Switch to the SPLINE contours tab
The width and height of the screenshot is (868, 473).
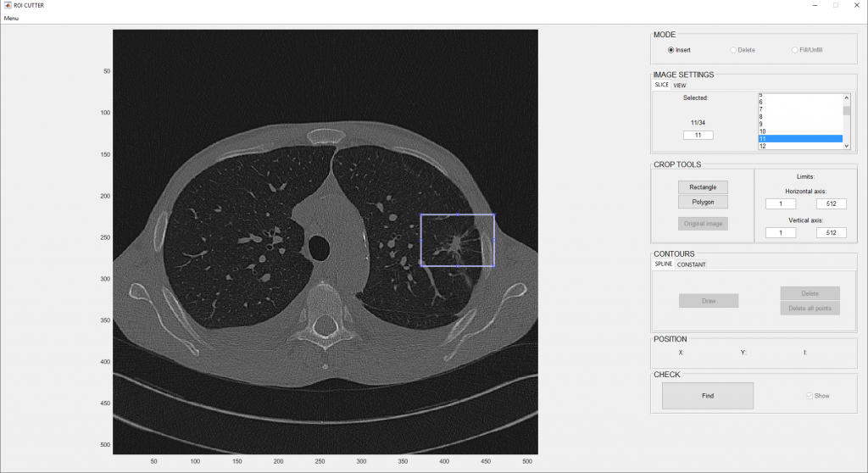[664, 264]
